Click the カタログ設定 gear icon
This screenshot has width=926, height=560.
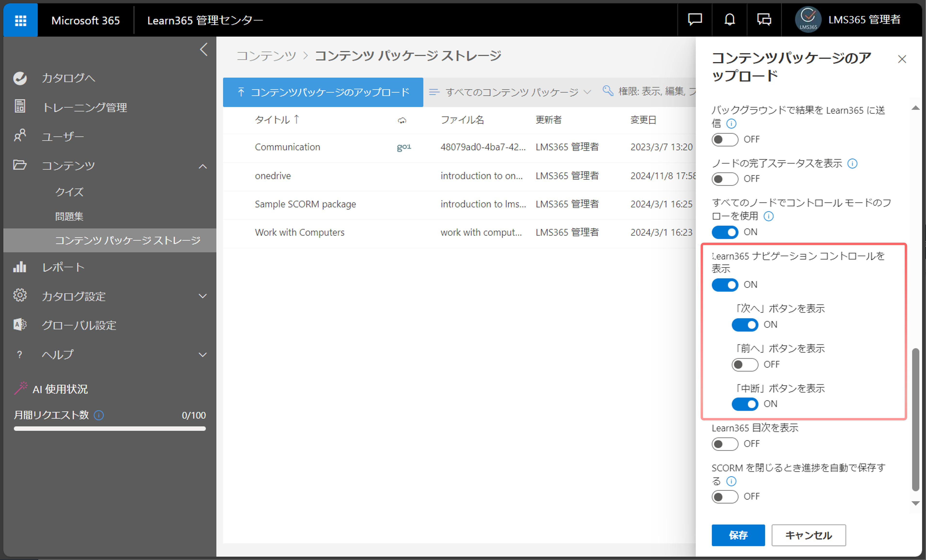point(20,296)
